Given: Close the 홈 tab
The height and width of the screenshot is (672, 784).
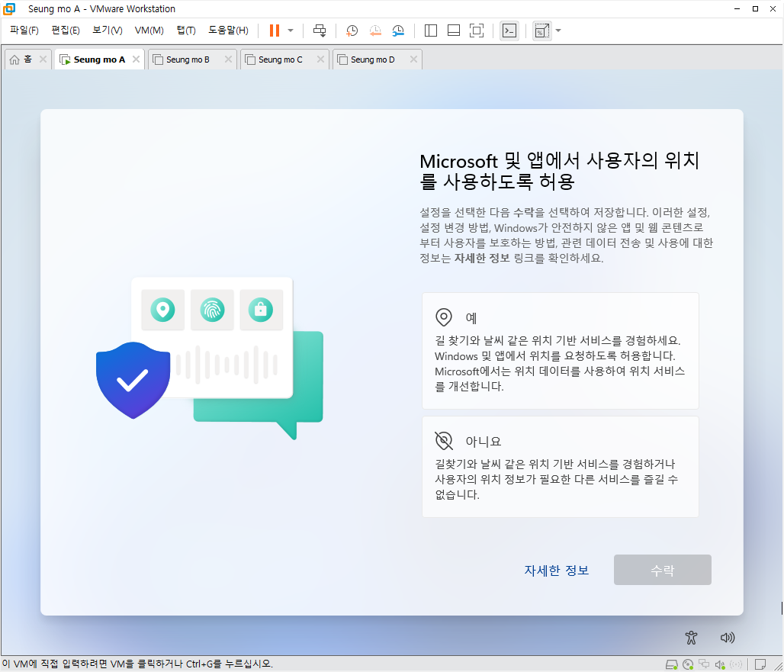Looking at the screenshot, I should [43, 59].
